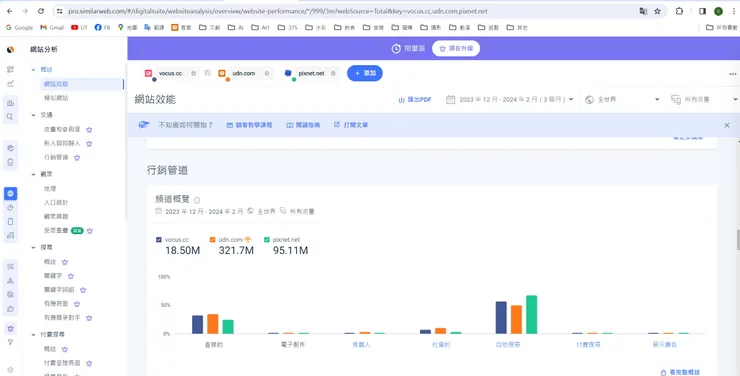Image resolution: width=740 pixels, height=376 pixels.
Task: Open the 所有書籤 bookmarks folder
Action: (x=722, y=27)
